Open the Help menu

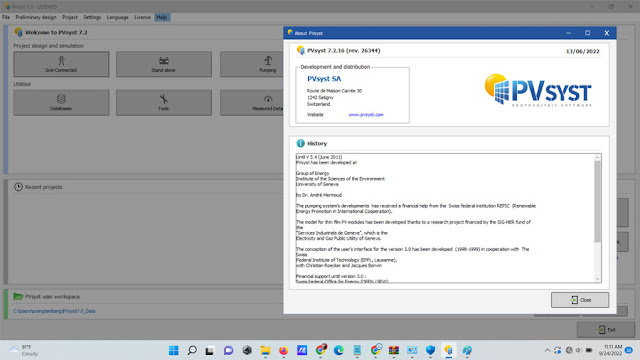[x=162, y=17]
